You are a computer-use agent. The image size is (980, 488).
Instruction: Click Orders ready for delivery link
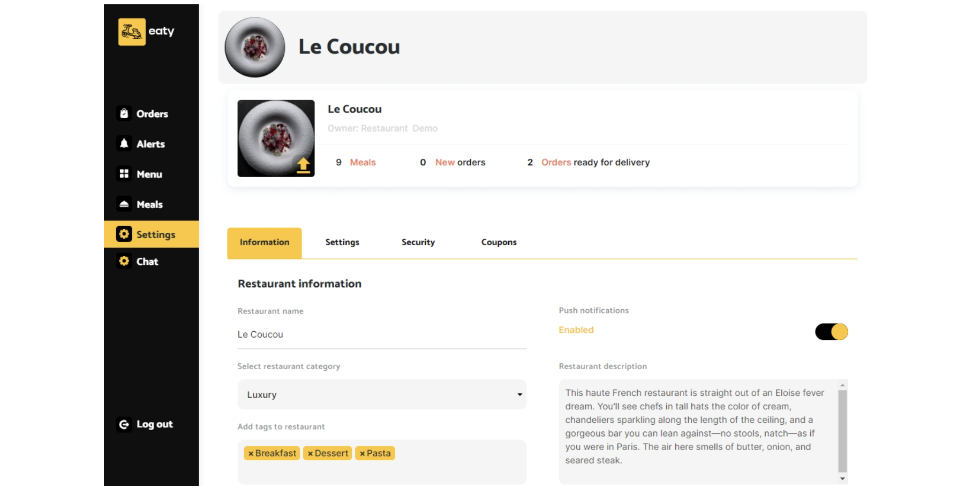[556, 163]
